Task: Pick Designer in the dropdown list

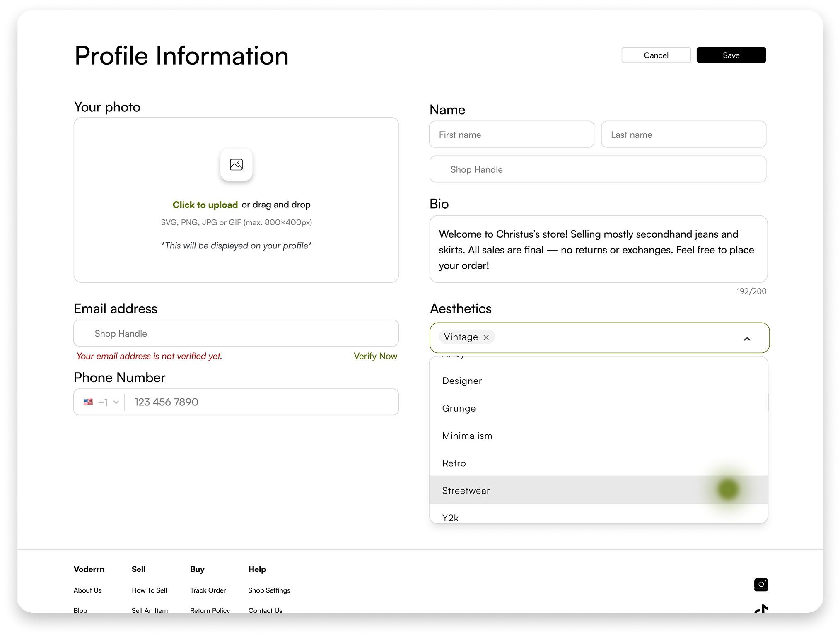Action: coord(462,381)
